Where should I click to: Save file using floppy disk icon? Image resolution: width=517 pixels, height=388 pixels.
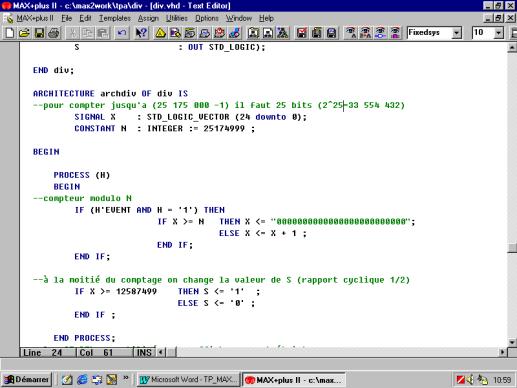pos(39,33)
